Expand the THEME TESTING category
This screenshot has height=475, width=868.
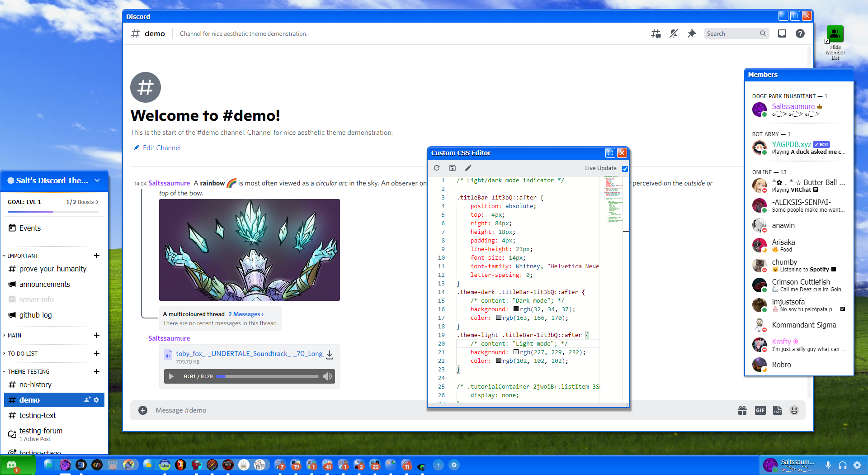coord(28,371)
